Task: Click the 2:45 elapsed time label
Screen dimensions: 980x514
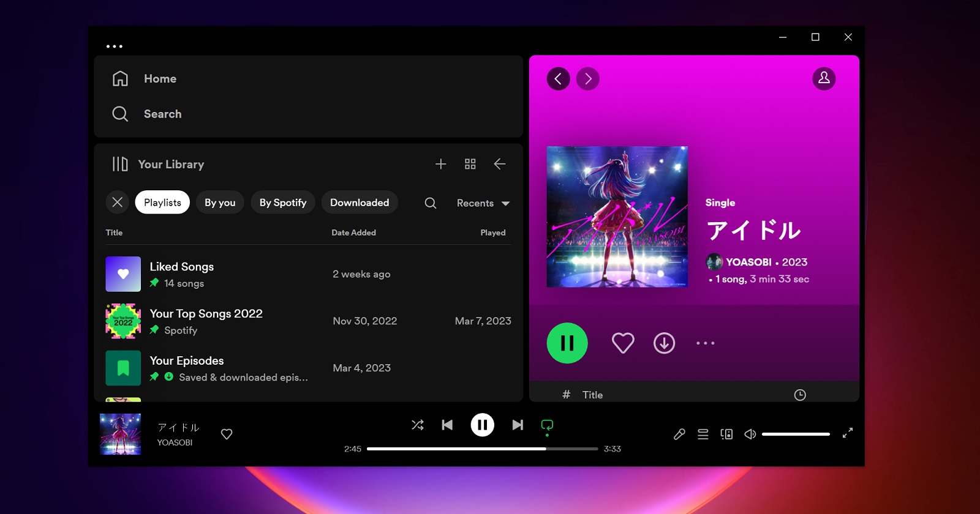Action: (353, 449)
